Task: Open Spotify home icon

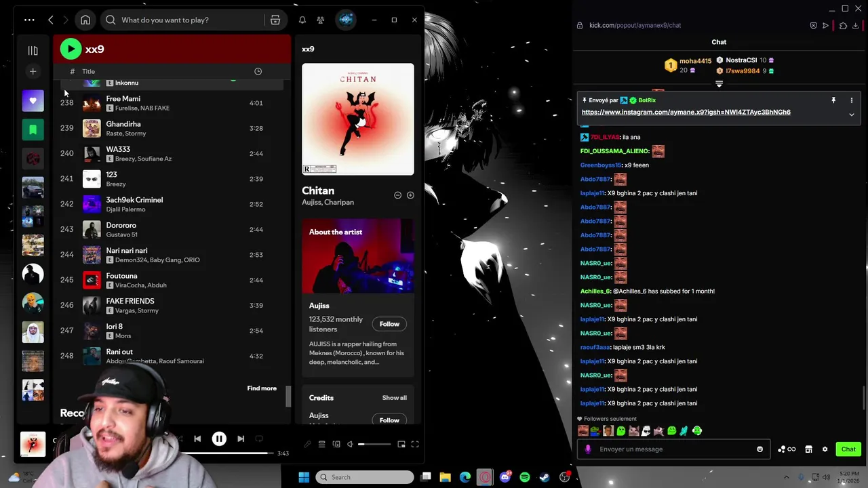Action: pos(85,20)
